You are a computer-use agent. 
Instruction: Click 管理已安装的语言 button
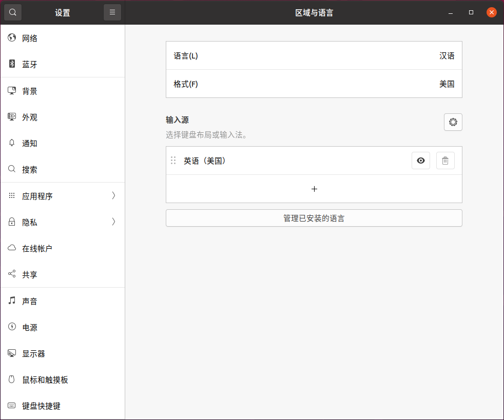click(314, 218)
